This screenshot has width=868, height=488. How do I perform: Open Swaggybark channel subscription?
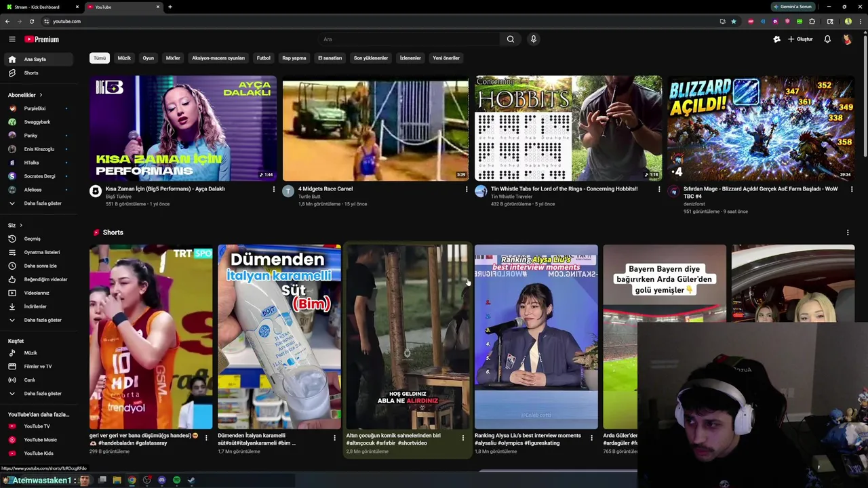[38, 122]
